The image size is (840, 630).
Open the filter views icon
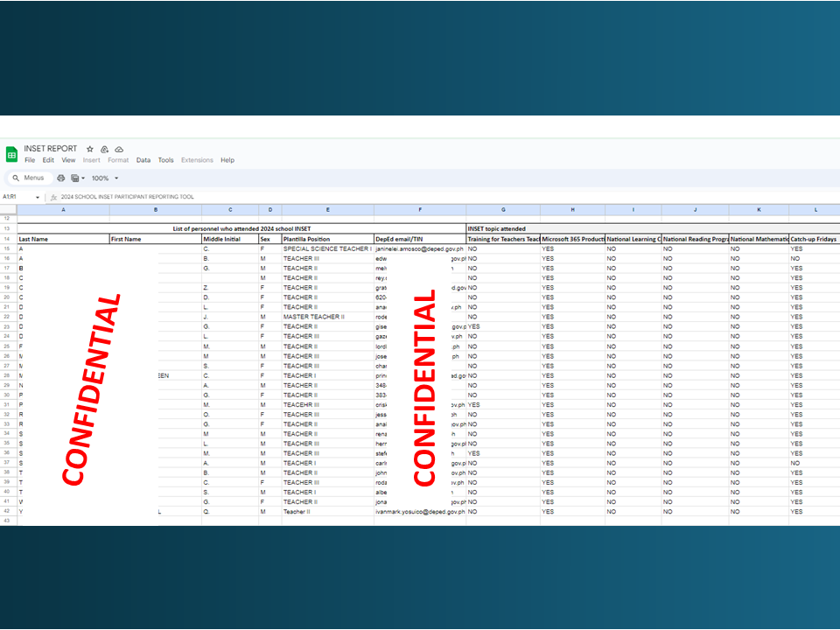[x=75, y=178]
